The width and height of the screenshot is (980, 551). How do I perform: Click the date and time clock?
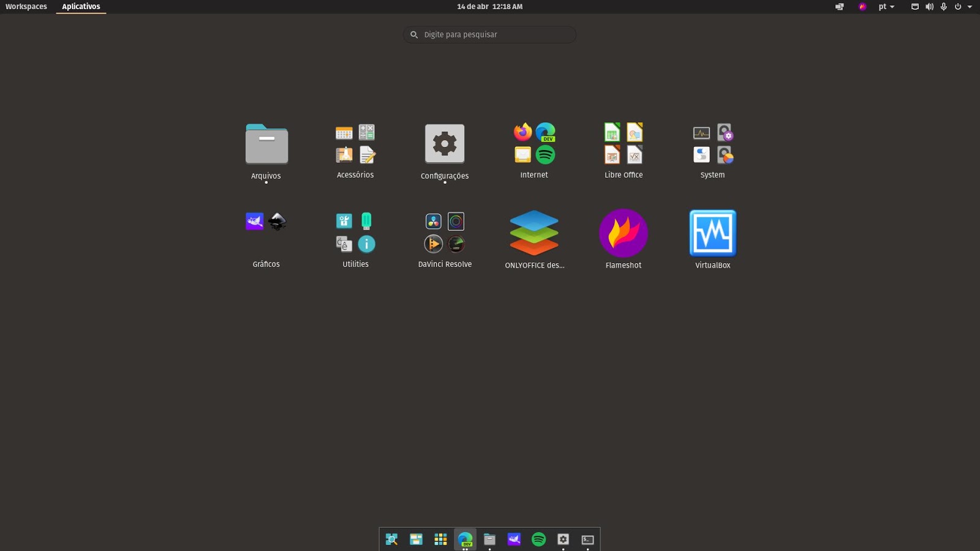[x=489, y=7]
